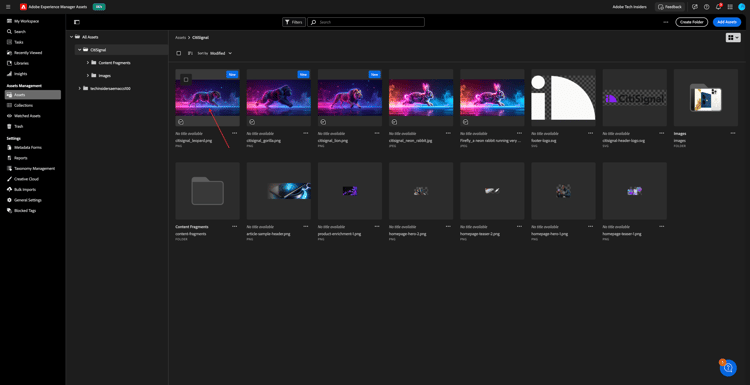Viewport: 750px width, 385px height.
Task: Open the citisignal_lion.png thumbnail
Action: pyautogui.click(x=350, y=98)
